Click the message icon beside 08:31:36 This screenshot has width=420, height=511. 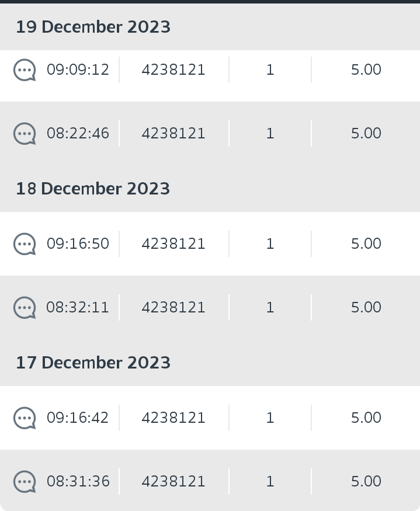click(x=25, y=481)
